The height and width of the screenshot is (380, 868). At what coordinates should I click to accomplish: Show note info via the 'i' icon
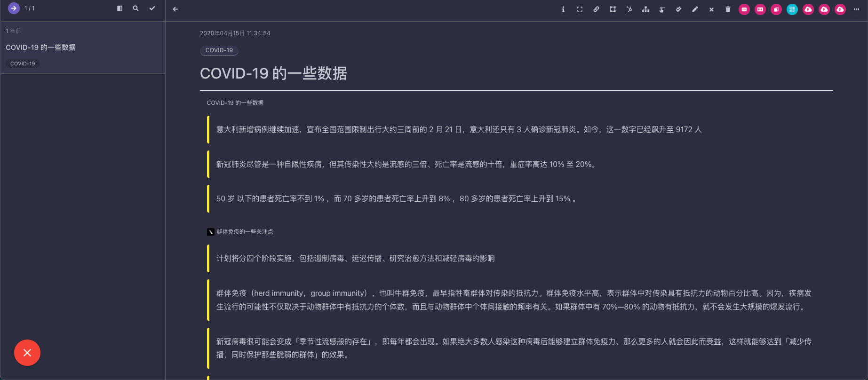tap(563, 9)
